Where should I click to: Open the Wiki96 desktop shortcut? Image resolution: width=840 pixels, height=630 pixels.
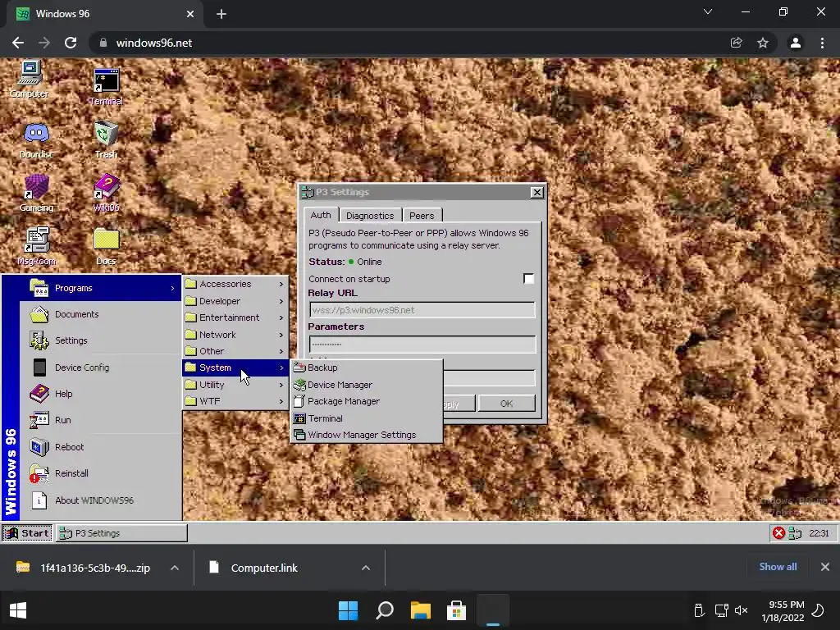coord(106,193)
